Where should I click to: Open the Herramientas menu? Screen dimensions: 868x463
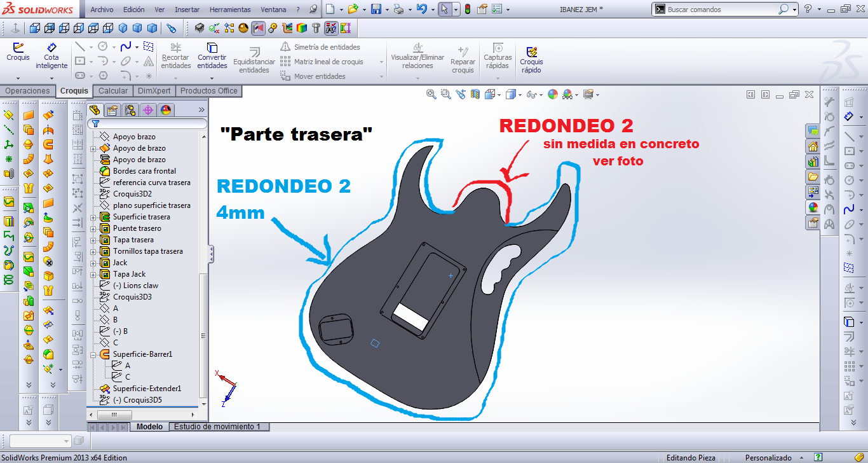coord(230,10)
